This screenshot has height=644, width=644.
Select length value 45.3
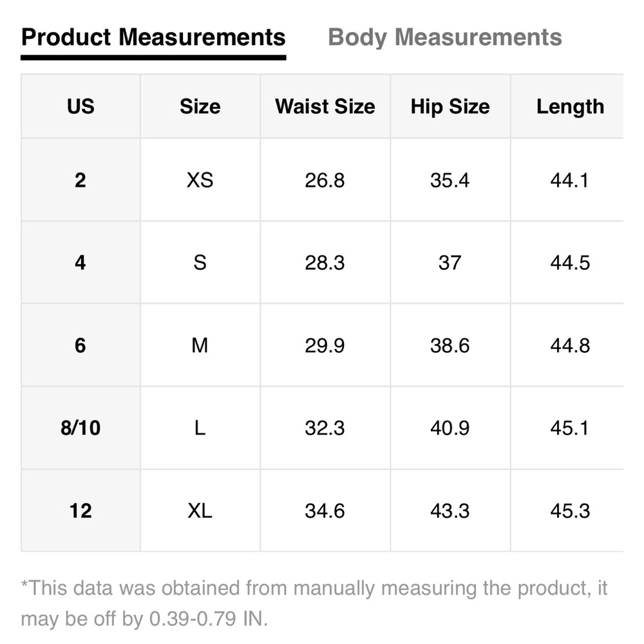570,511
